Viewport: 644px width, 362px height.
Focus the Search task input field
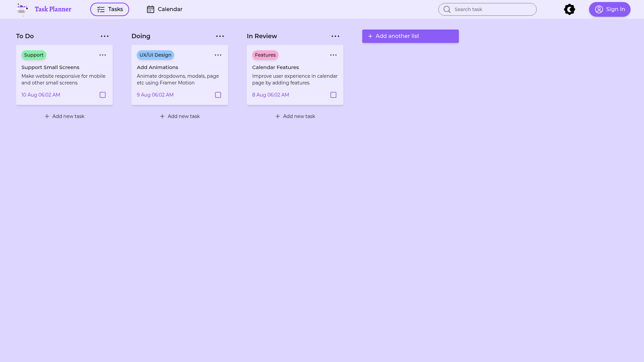click(487, 9)
